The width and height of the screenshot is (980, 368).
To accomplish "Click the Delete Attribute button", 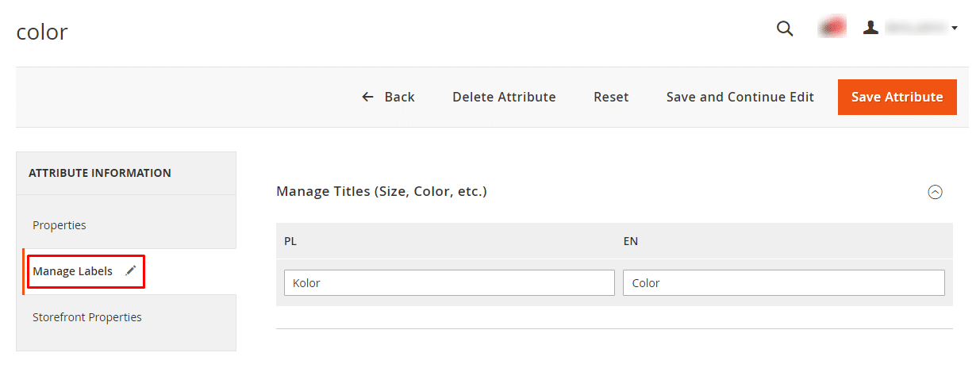I will click(504, 97).
